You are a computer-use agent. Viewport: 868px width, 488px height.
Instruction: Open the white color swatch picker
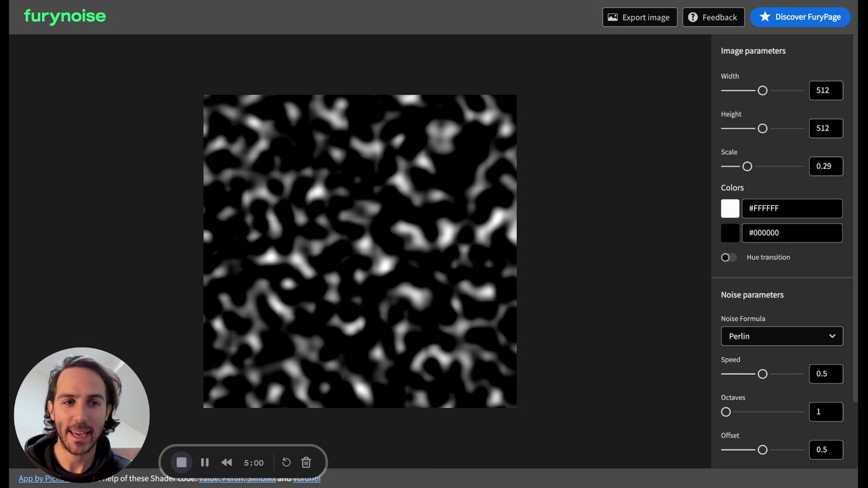pyautogui.click(x=730, y=208)
